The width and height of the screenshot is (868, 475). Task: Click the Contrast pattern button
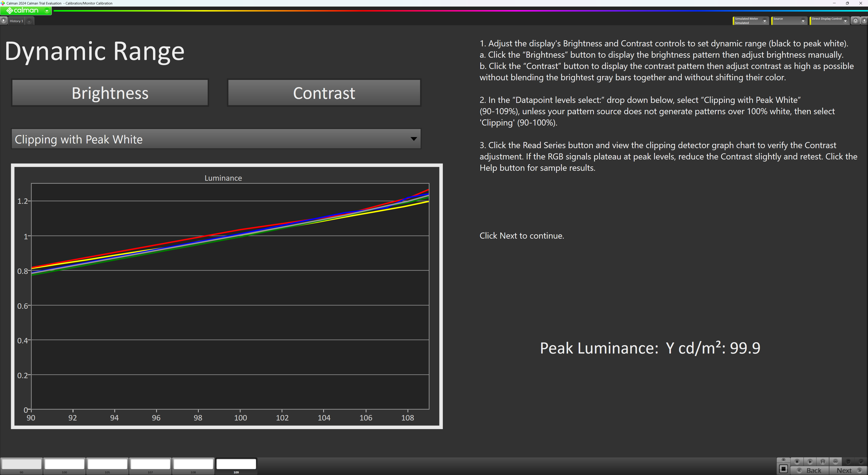324,93
